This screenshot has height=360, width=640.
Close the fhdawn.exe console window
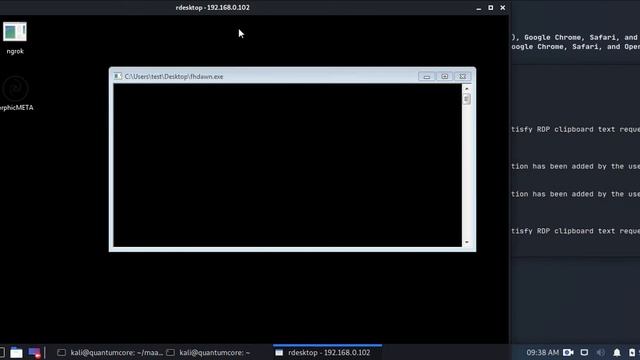point(462,76)
